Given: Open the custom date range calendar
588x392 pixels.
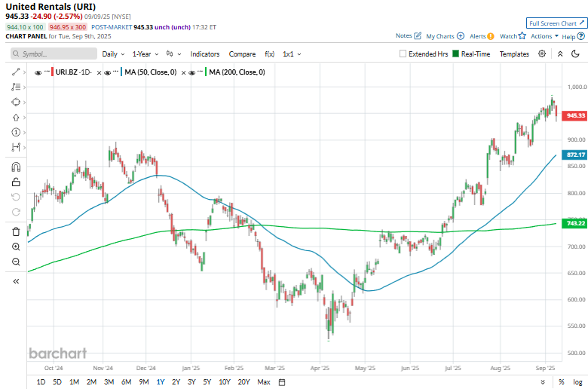Looking at the screenshot, I should pyautogui.click(x=282, y=382).
